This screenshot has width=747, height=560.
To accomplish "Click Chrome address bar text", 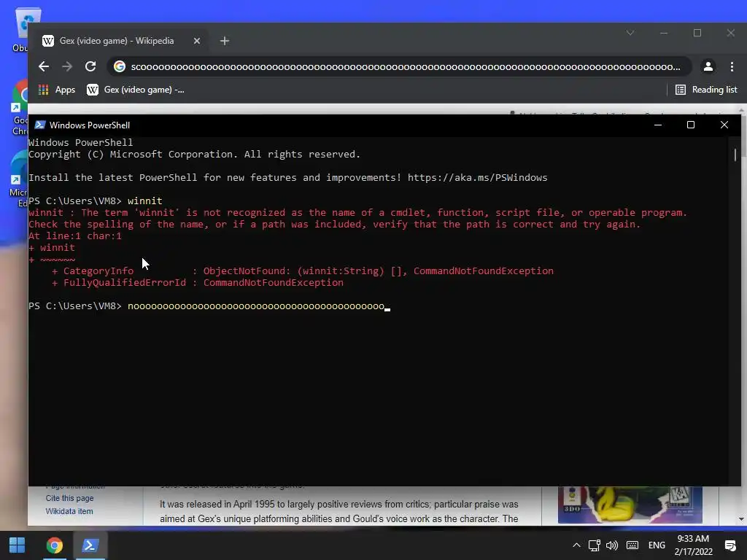I will coord(406,66).
